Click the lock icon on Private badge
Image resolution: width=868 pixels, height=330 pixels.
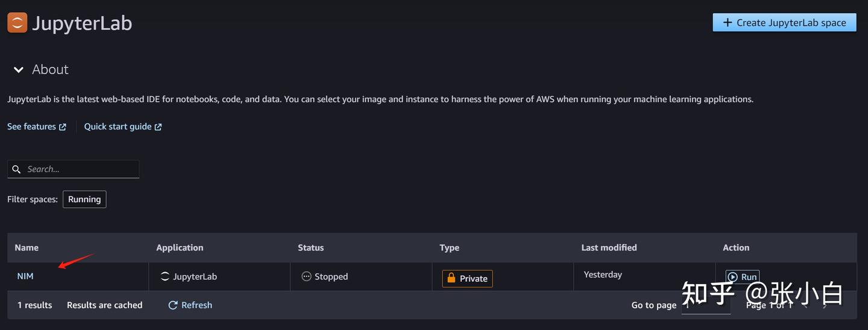pos(451,278)
